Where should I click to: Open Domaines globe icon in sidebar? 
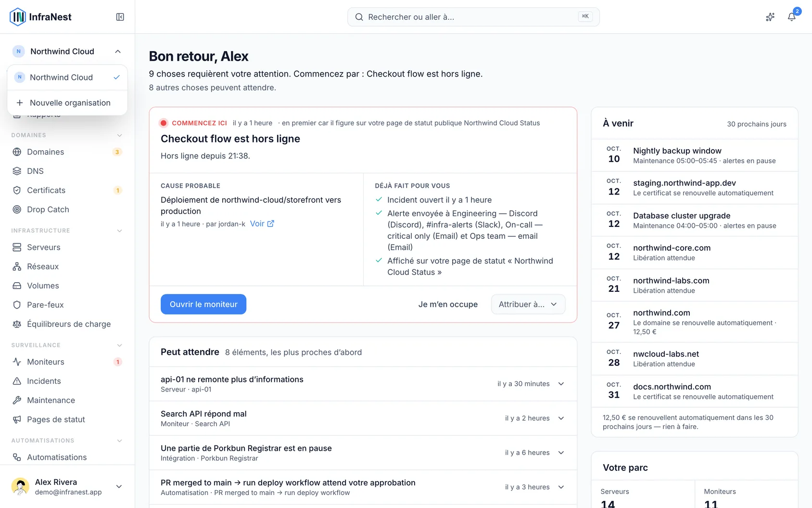(17, 152)
